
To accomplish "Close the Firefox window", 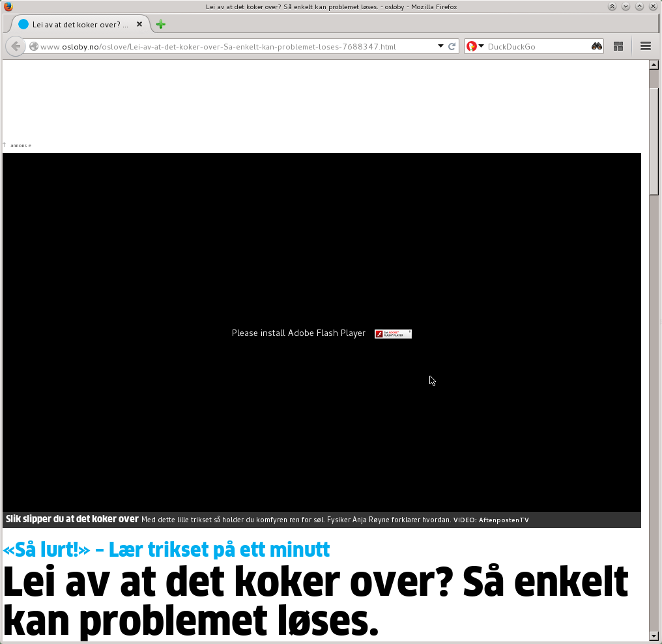I will point(653,7).
